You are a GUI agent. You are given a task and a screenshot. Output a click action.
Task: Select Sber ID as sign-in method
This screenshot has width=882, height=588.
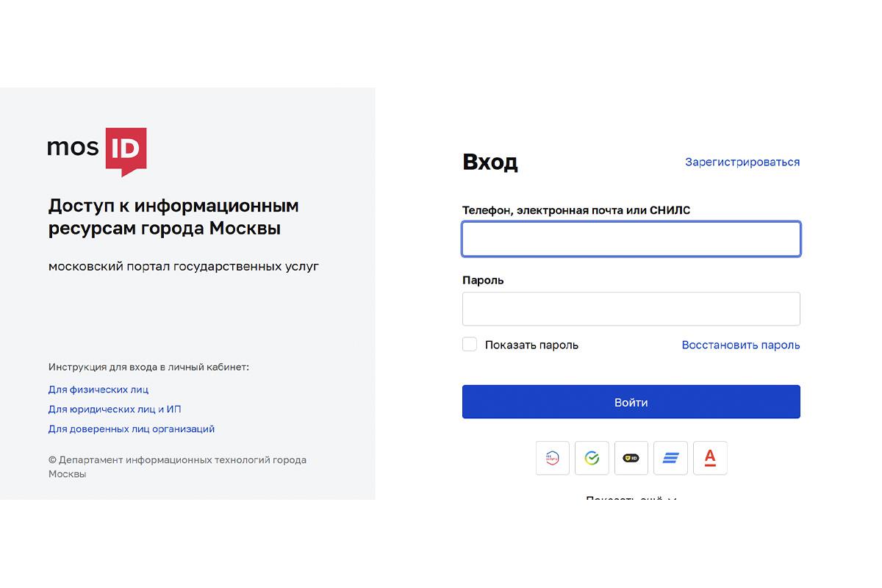click(592, 457)
